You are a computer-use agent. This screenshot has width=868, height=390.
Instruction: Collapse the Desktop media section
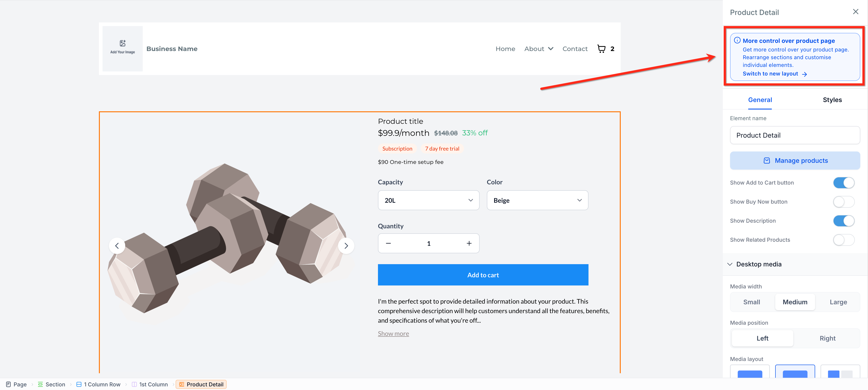tap(730, 264)
